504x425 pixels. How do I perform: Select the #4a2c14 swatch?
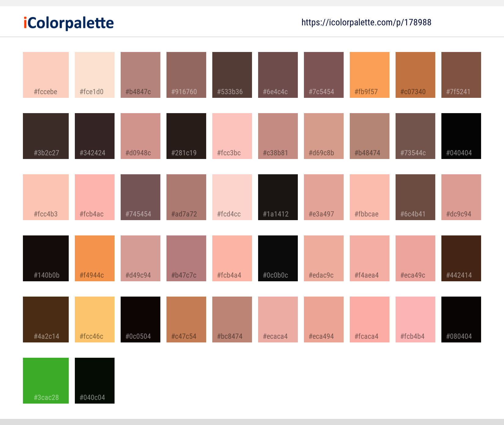tap(46, 320)
